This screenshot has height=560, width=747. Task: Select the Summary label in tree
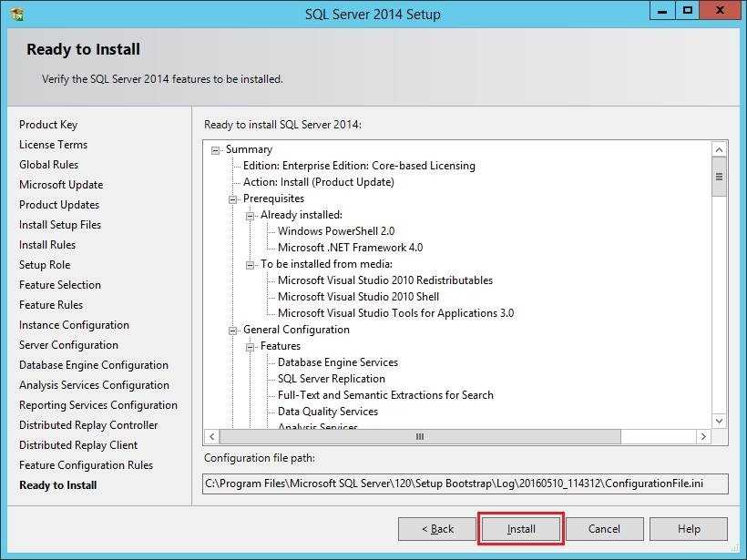pos(249,149)
